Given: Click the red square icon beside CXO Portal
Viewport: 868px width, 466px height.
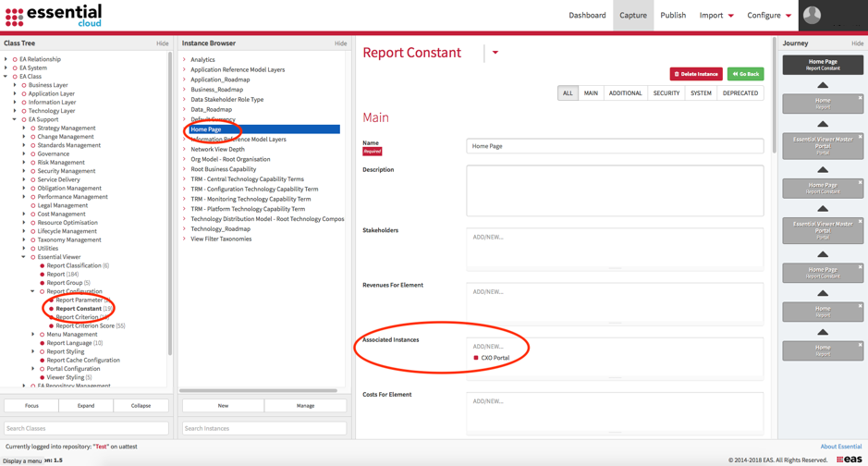Looking at the screenshot, I should pos(475,358).
